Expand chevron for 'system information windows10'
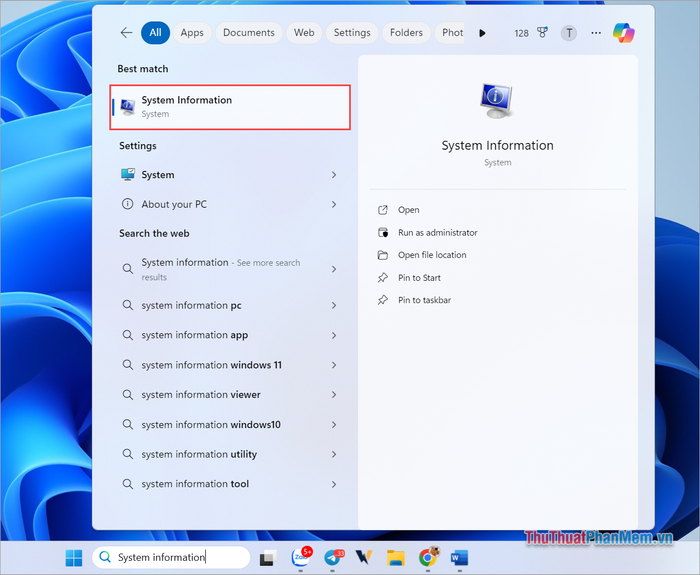Viewport: 700px width, 575px height. coord(333,425)
